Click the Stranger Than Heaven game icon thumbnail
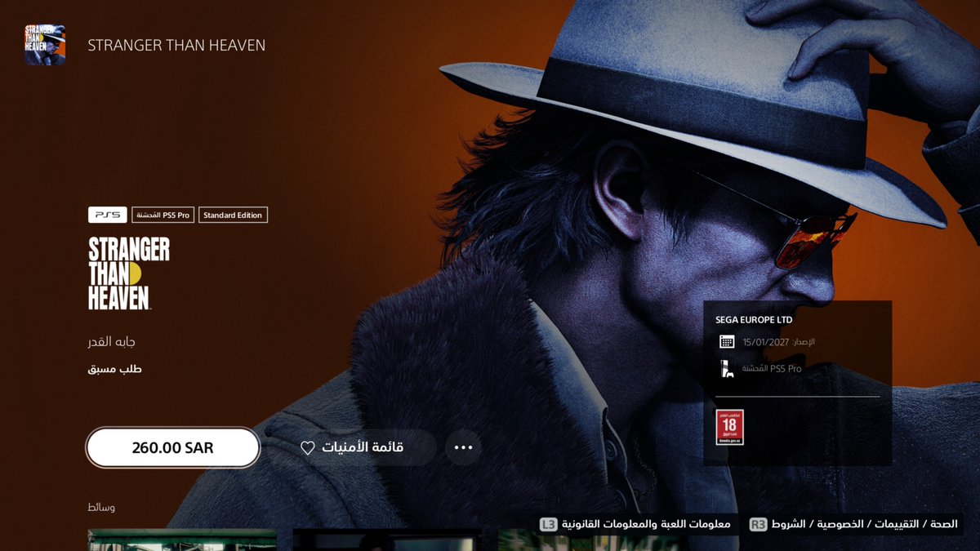 pyautogui.click(x=45, y=45)
